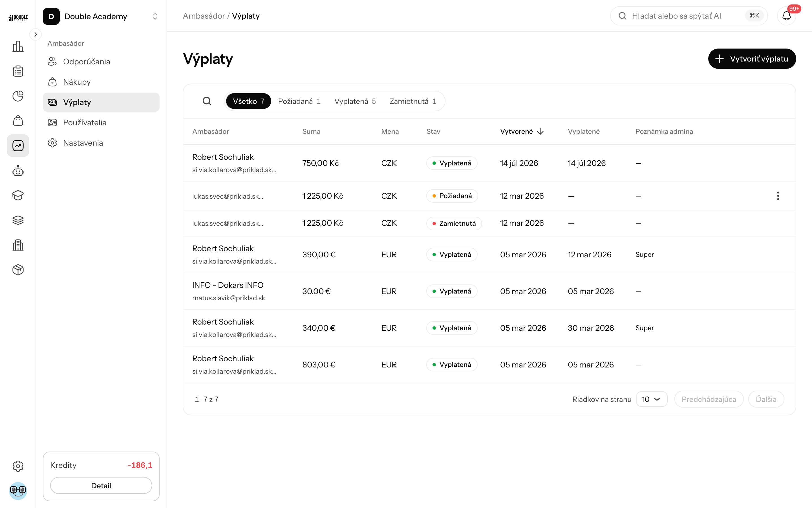Screen dimensions: 812x508
Task: Click the Predchádzajúca pagination button
Action: point(709,399)
